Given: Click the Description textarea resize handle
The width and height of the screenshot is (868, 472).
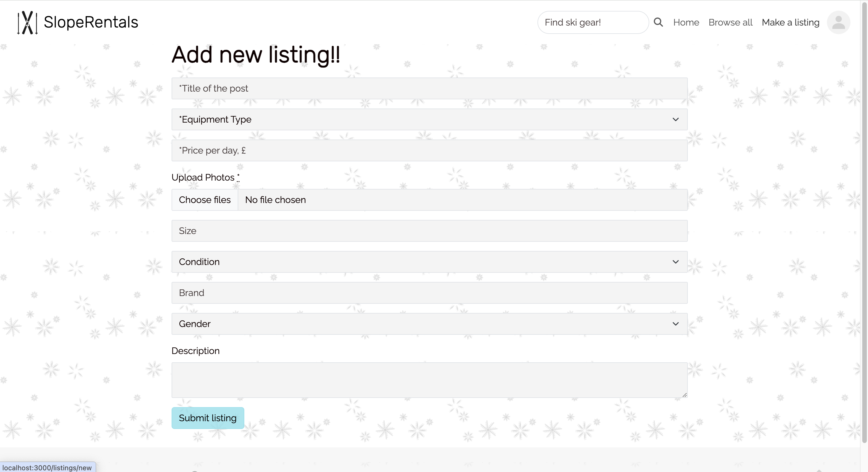Looking at the screenshot, I should [x=684, y=394].
